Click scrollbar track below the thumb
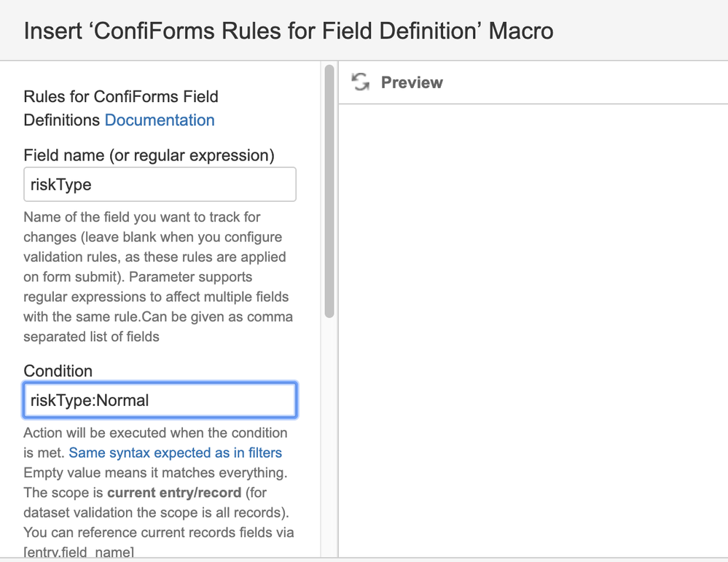 (329, 437)
